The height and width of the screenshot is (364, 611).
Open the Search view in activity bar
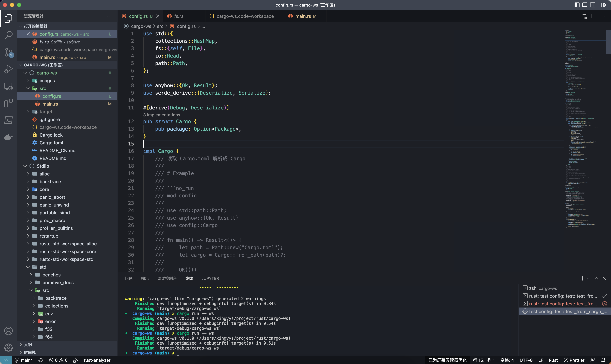[8, 35]
